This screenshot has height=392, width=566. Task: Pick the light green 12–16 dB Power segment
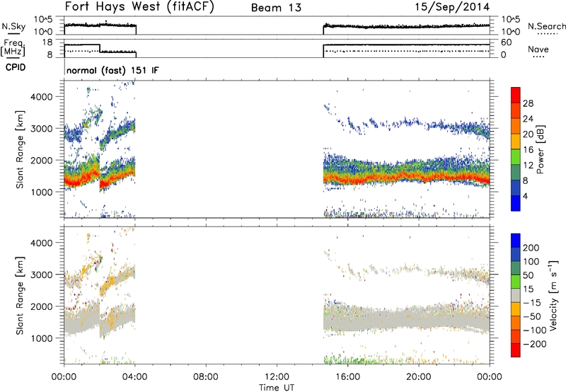516,157
